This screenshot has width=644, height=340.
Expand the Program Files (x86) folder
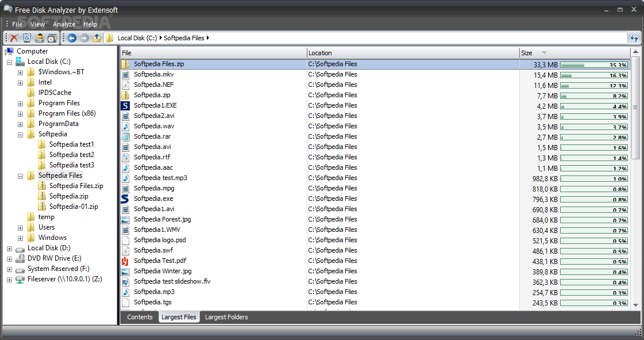[x=20, y=114]
